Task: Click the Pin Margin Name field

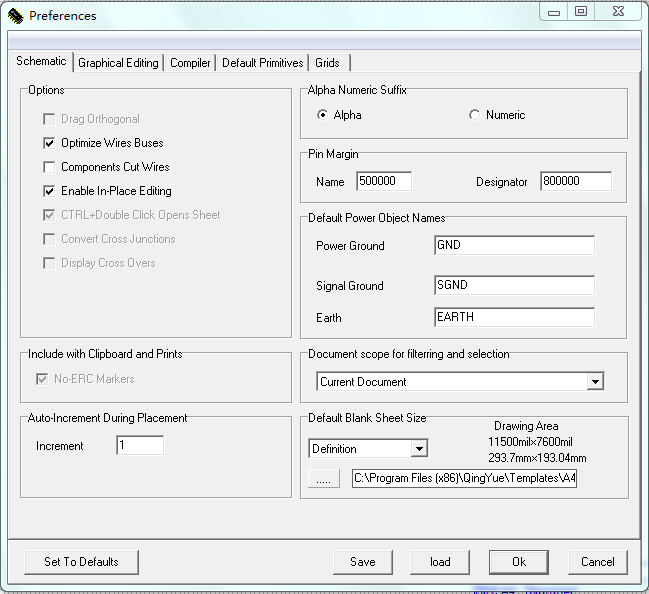Action: [x=381, y=181]
